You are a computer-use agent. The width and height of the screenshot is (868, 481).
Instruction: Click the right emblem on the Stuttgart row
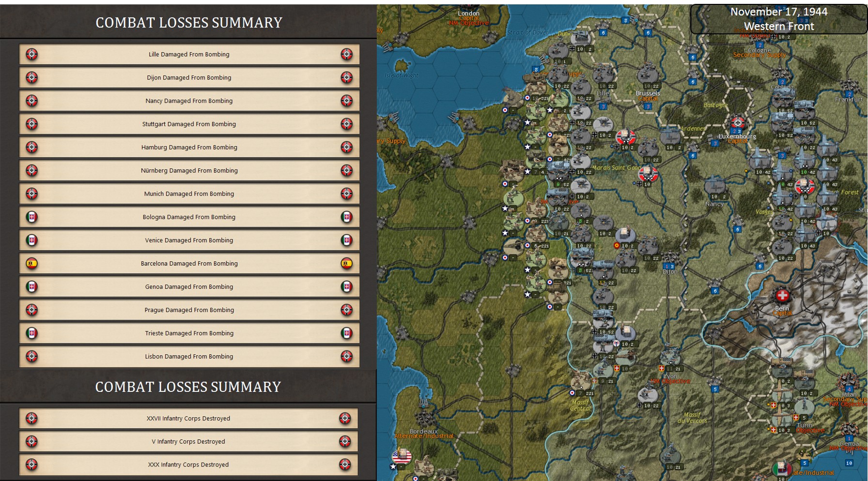(x=346, y=124)
